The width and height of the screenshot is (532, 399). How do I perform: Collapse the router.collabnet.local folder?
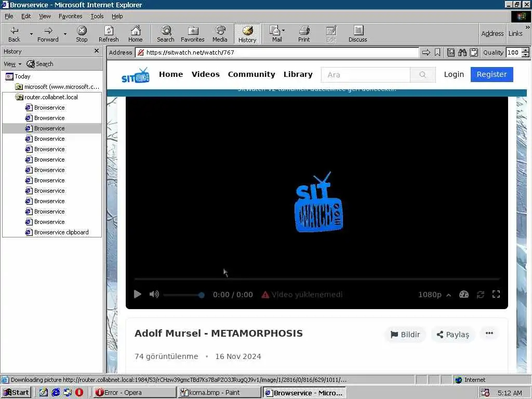[47, 97]
